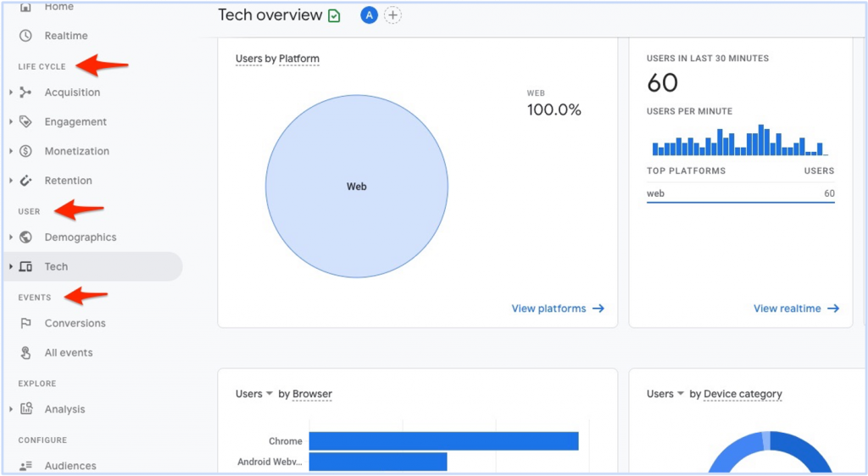The image size is (868, 476).
Task: Click the Conversions flag icon
Action: coord(26,323)
